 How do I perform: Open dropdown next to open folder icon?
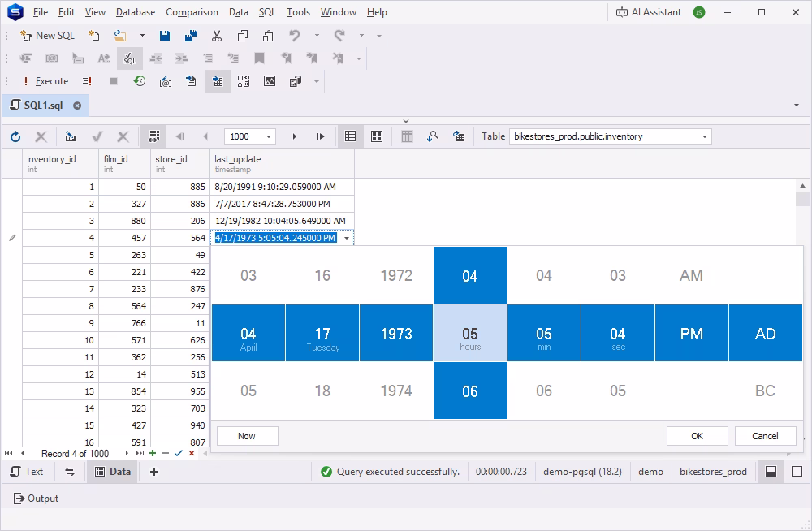[142, 36]
